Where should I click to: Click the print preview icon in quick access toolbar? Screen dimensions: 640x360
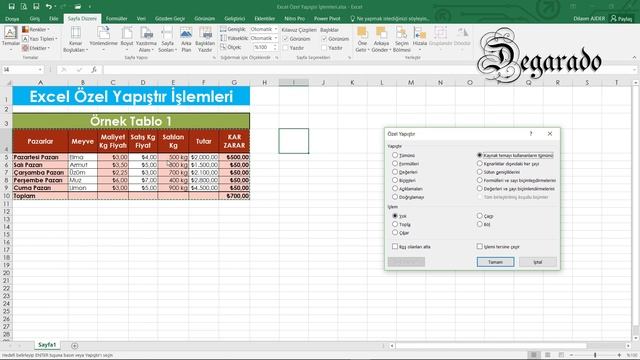click(x=24, y=7)
